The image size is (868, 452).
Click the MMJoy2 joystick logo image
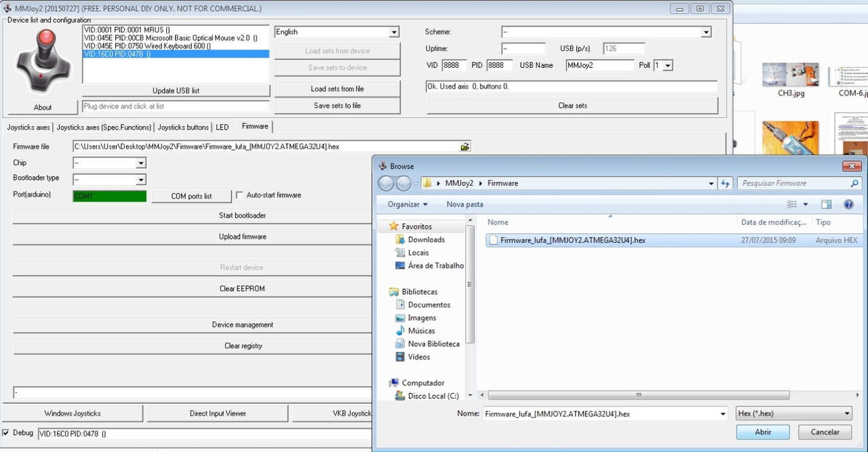tap(43, 60)
